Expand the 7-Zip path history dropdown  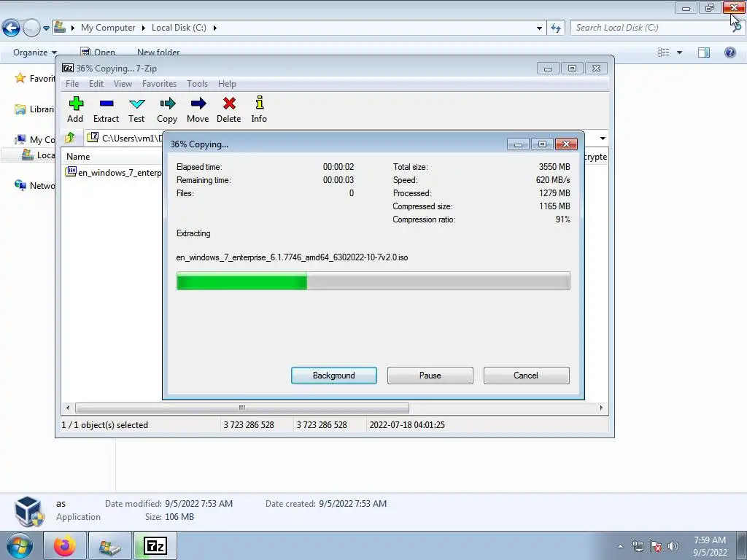603,138
